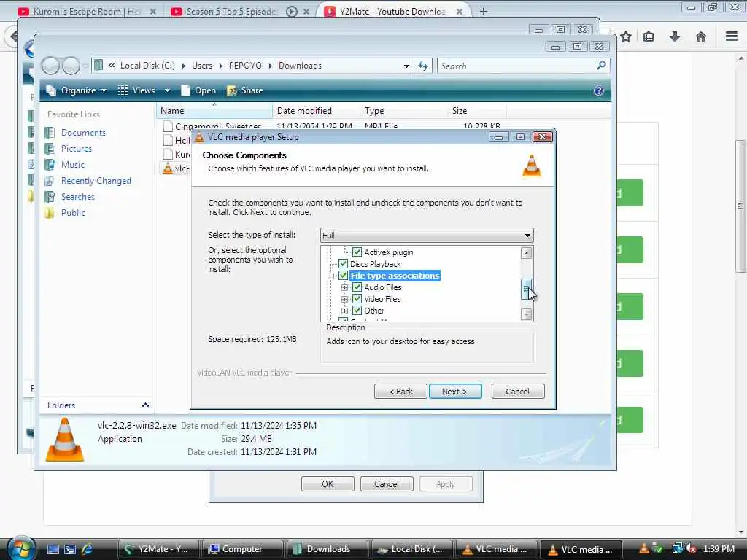Collapse the File type associations tree node
The image size is (747, 560).
pyautogui.click(x=331, y=276)
